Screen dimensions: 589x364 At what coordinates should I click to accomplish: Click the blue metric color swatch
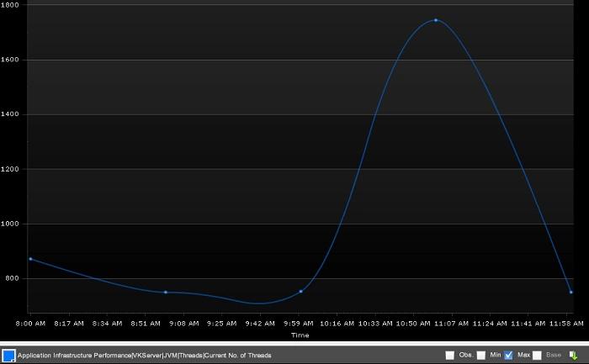click(8, 356)
